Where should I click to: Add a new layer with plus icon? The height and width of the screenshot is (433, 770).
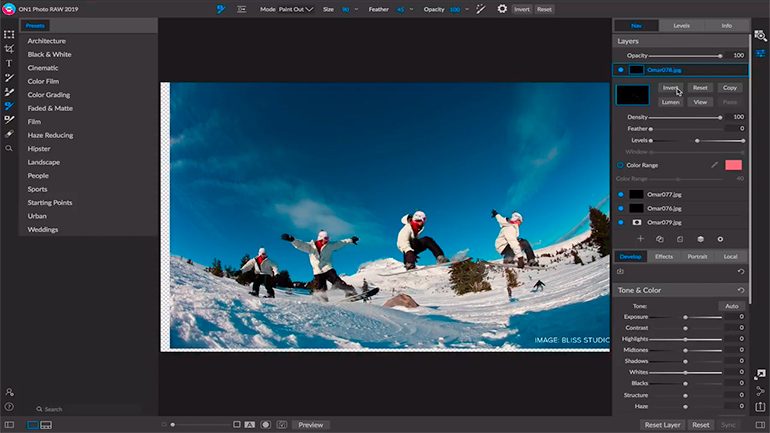640,239
